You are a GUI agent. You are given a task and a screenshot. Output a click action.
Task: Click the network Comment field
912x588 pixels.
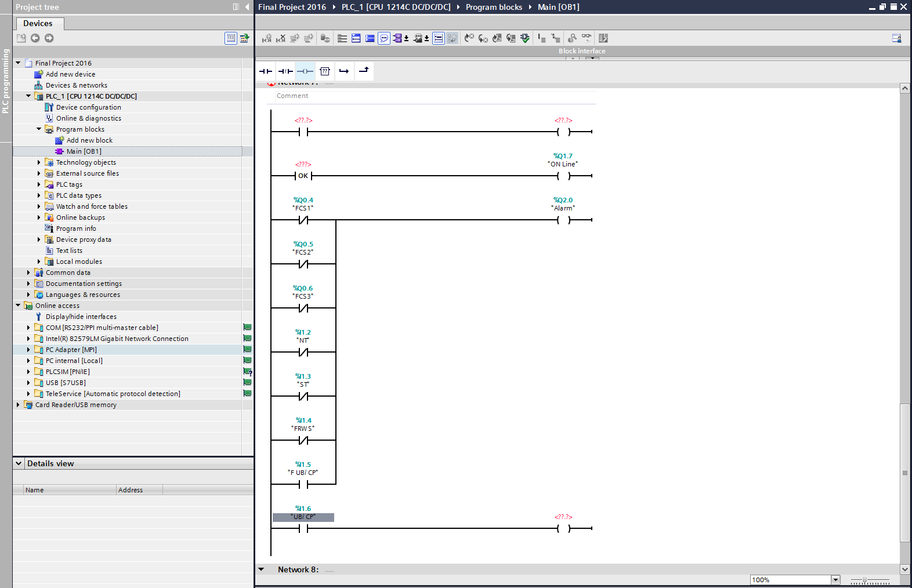(436, 96)
